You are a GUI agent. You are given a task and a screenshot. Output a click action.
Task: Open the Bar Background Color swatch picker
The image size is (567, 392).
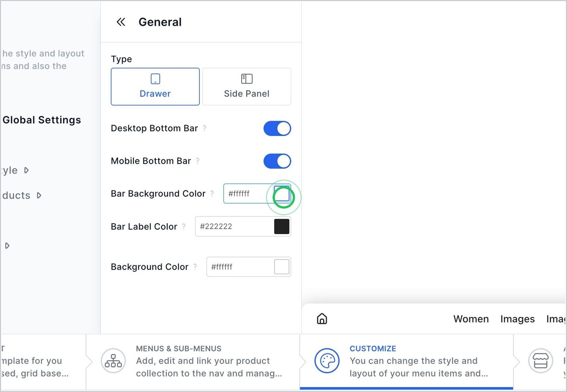(282, 194)
